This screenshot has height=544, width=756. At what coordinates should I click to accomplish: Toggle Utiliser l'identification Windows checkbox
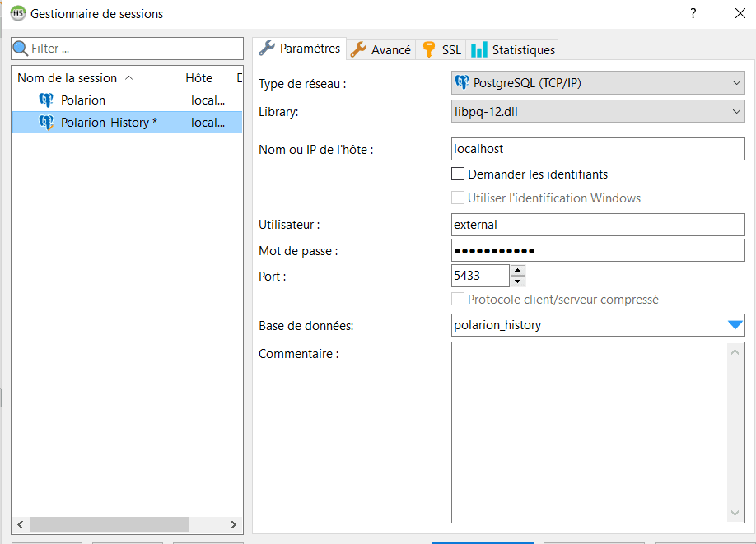point(459,198)
